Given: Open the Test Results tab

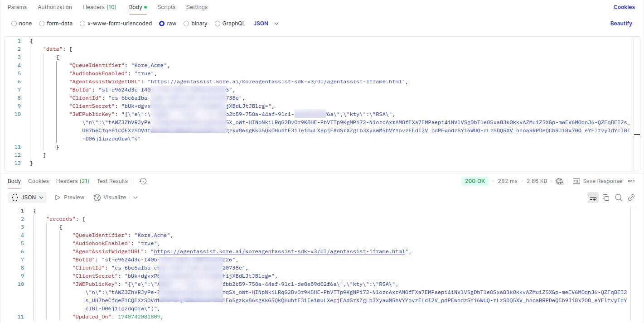Looking at the screenshot, I should (112, 181).
